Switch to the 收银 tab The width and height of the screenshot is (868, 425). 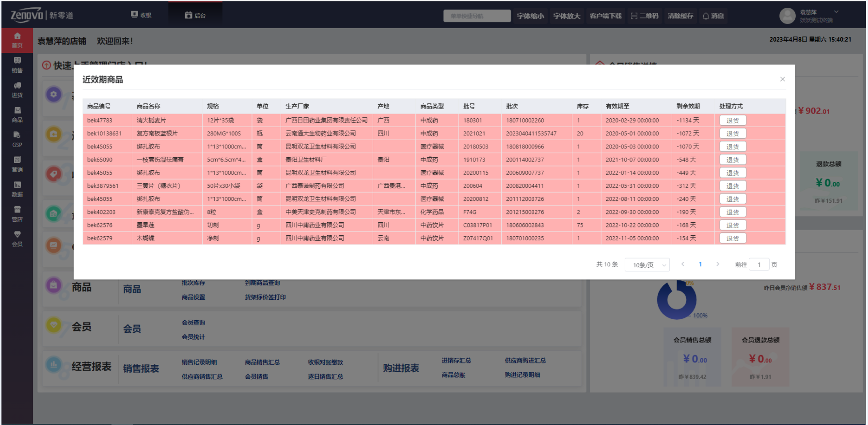(141, 15)
